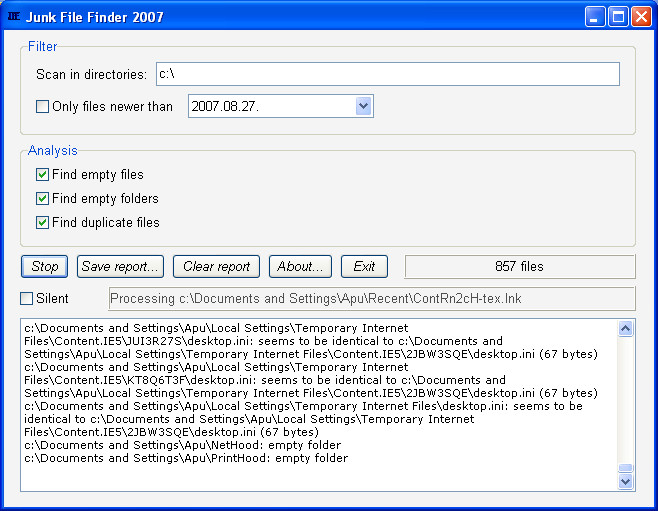Open the date picker dropdown arrow
Screen dimensions: 658x511
click(363, 106)
